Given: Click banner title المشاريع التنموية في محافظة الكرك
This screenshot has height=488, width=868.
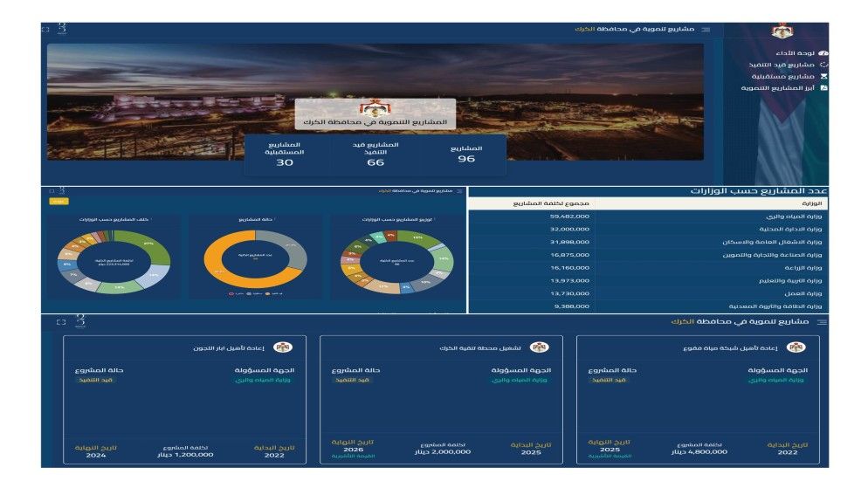Looking at the screenshot, I should click(375, 121).
